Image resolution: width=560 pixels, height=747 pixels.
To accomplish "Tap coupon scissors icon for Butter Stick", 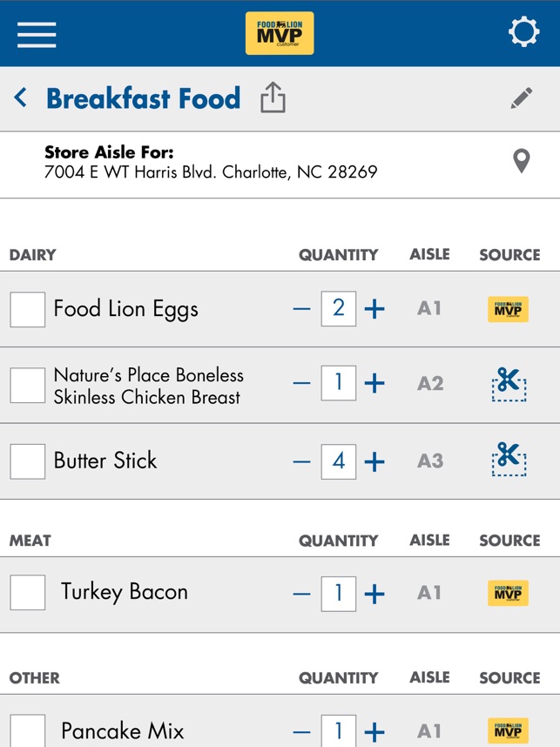I will (x=509, y=460).
